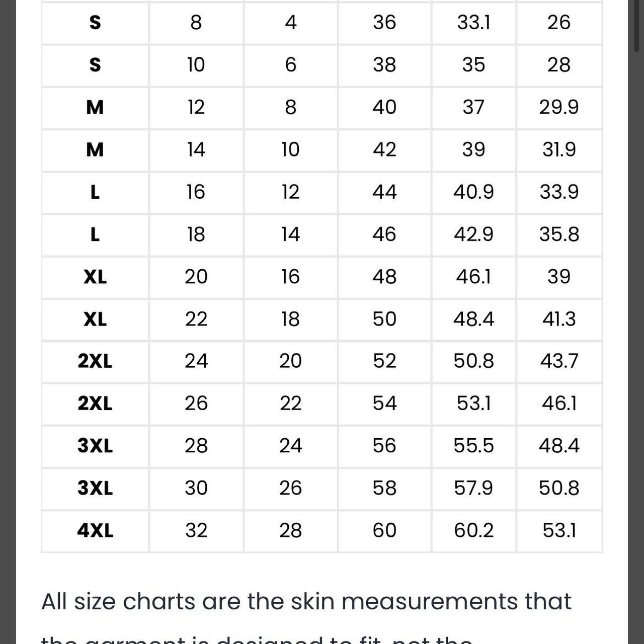
Task: Select the 57.9 value cell
Action: coord(473,488)
